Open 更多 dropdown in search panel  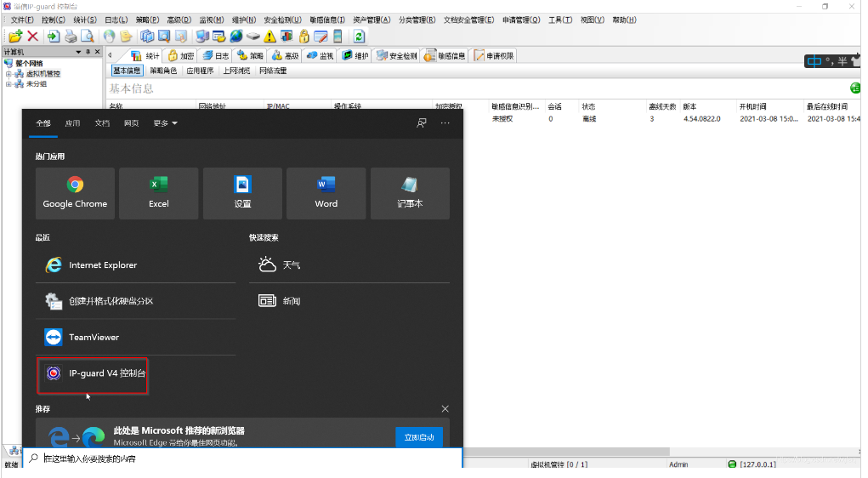coord(166,123)
